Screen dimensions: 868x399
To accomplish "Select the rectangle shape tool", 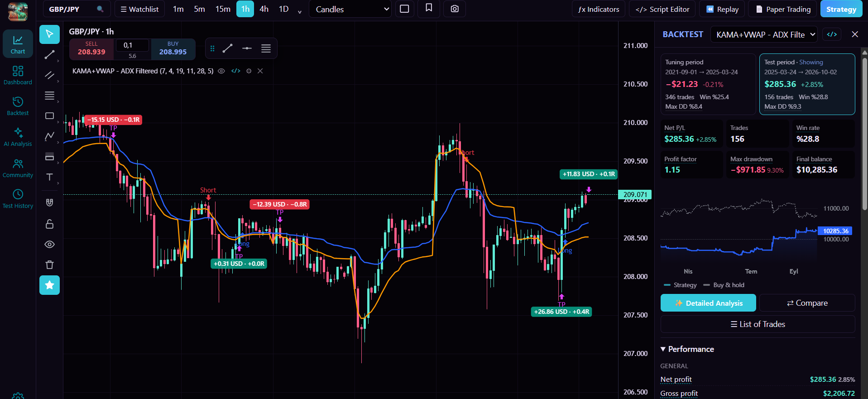I will [49, 116].
